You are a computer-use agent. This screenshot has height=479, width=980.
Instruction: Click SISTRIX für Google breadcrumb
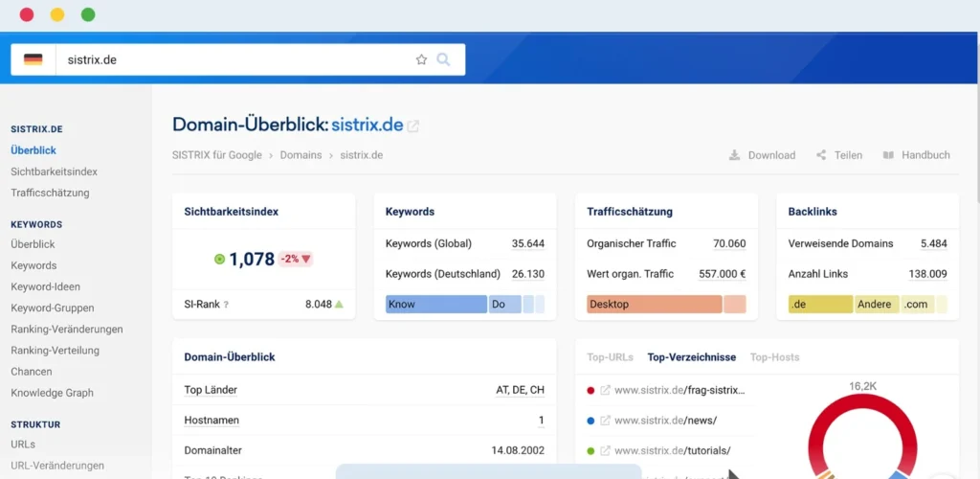point(217,155)
